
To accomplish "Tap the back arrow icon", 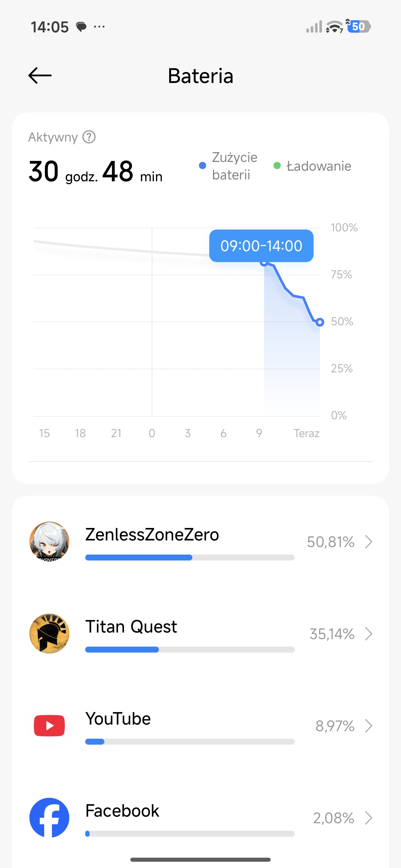I will click(x=40, y=75).
